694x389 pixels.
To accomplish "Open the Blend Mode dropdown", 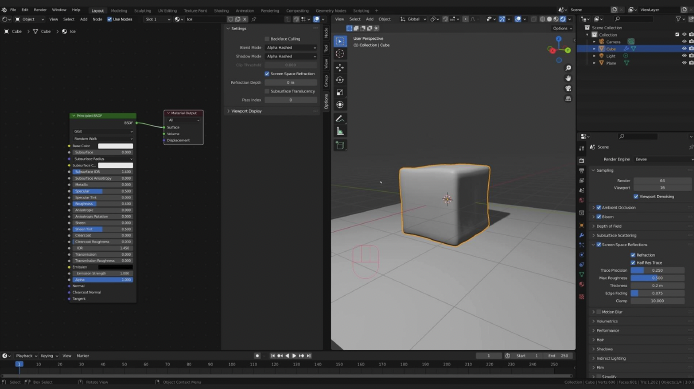I will (x=291, y=47).
